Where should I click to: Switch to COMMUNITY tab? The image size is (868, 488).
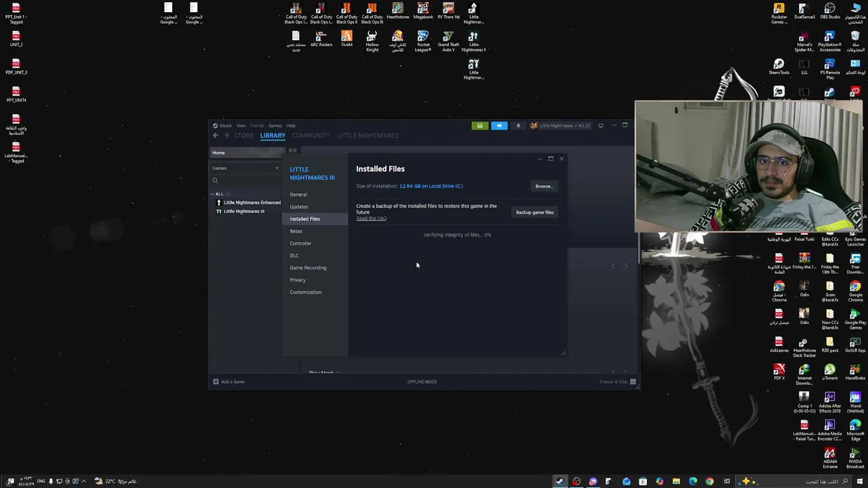point(311,136)
